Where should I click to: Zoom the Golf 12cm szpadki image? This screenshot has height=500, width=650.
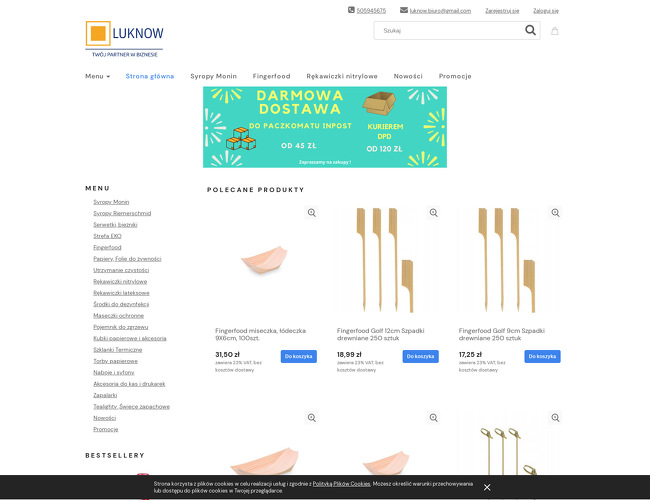tap(434, 213)
